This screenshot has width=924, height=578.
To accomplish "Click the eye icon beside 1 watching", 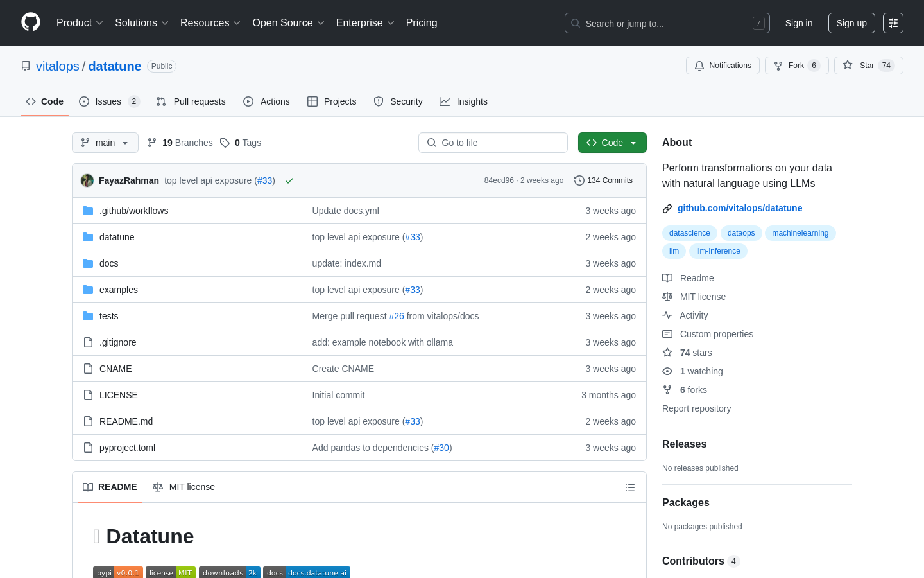I will (x=667, y=371).
